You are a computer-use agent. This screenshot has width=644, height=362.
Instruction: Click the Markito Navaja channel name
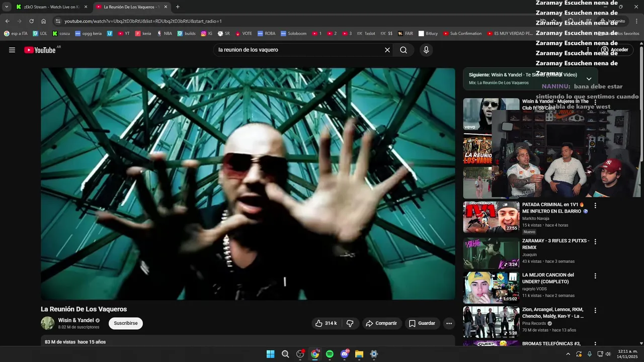coord(536,218)
